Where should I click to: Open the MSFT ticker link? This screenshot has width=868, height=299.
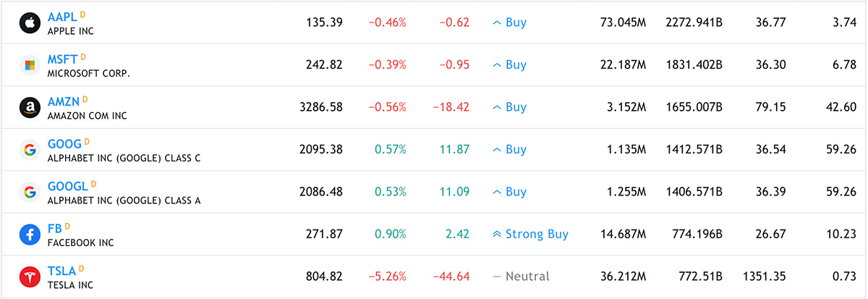63,59
